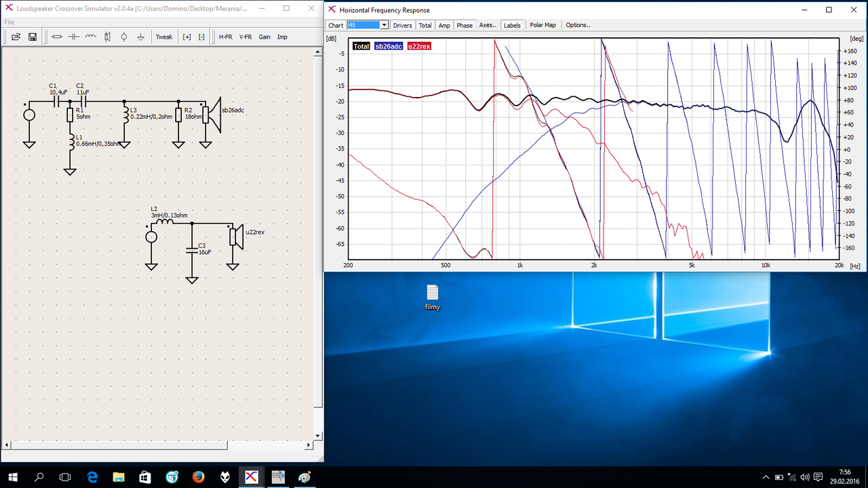
Task: Open the Gain chart window
Action: (x=264, y=37)
